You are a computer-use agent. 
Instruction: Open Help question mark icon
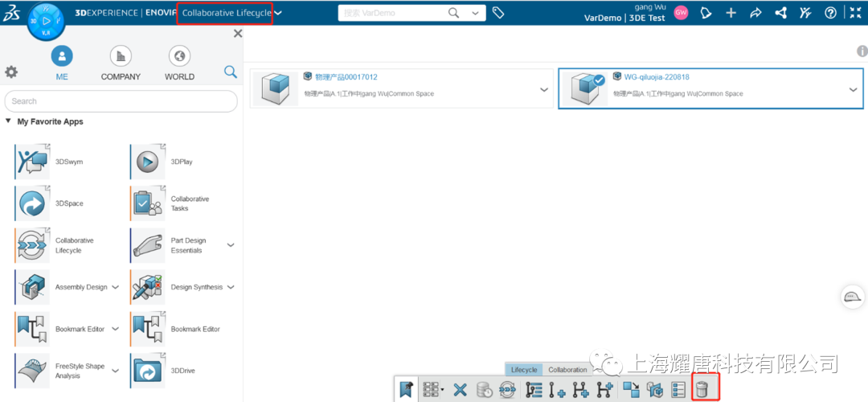click(830, 13)
